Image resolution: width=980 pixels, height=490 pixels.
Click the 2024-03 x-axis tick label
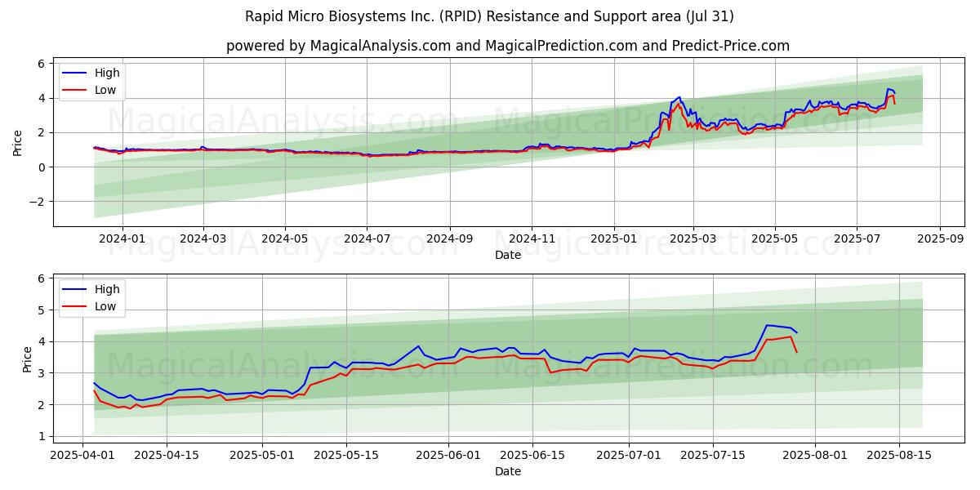203,238
